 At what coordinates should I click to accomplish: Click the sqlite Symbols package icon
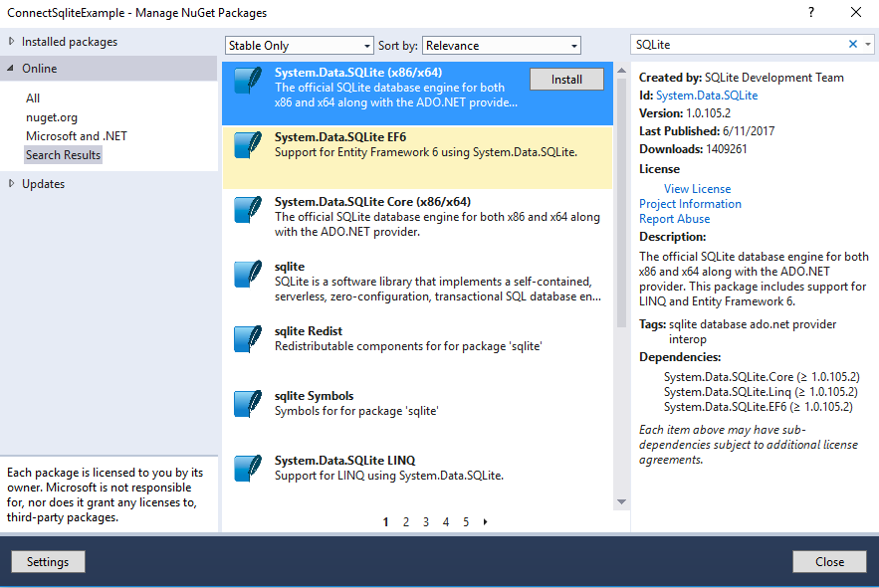coord(248,404)
